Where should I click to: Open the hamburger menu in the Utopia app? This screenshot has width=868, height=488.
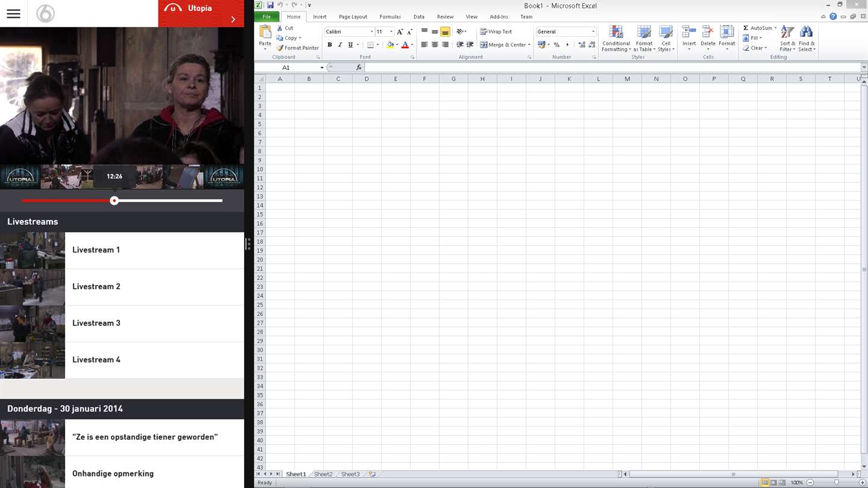tap(13, 13)
